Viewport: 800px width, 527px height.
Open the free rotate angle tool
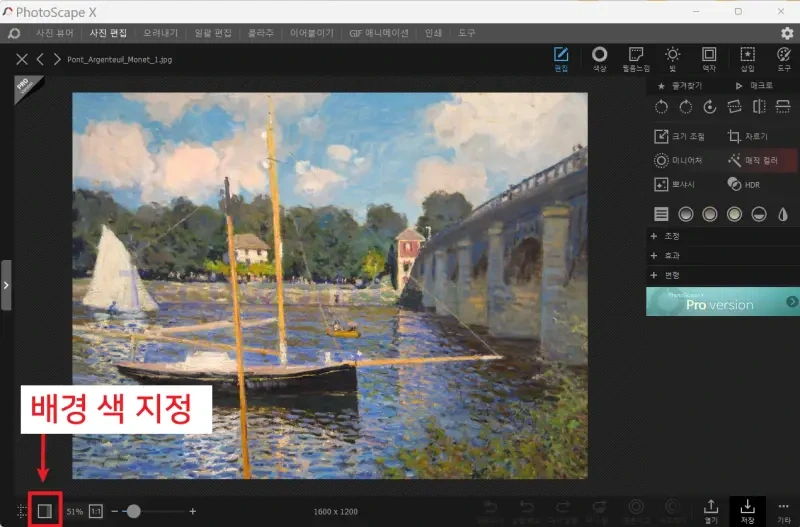click(710, 107)
